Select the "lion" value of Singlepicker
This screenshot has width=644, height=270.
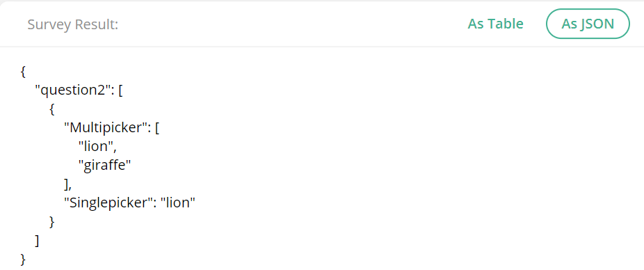coord(177,202)
